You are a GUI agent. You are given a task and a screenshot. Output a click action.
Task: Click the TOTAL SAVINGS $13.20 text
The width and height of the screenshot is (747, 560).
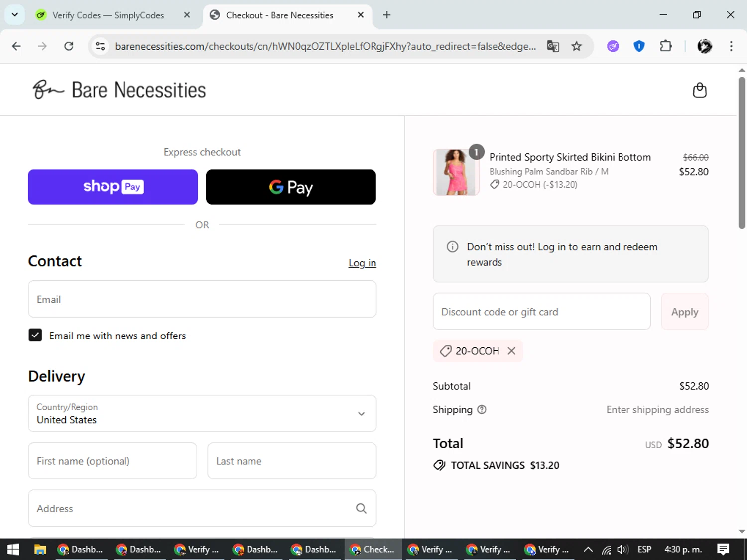point(505,465)
